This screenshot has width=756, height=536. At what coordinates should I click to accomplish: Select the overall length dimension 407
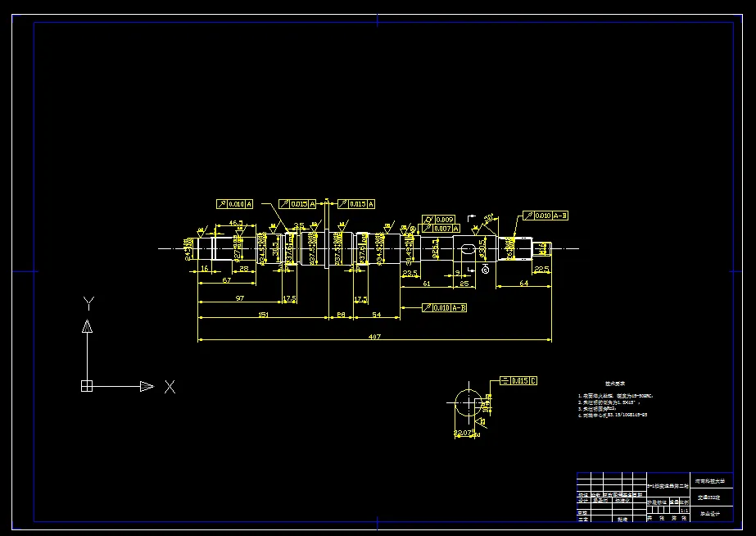click(374, 336)
